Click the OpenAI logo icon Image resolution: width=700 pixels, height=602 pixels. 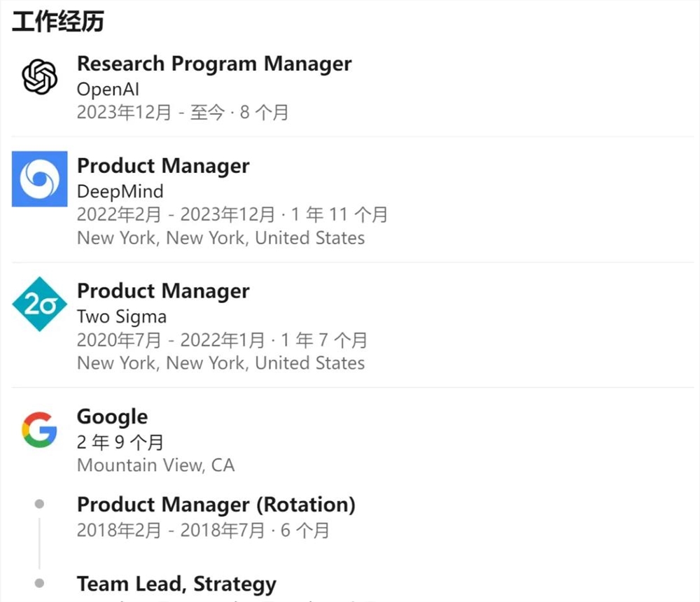tap(39, 76)
